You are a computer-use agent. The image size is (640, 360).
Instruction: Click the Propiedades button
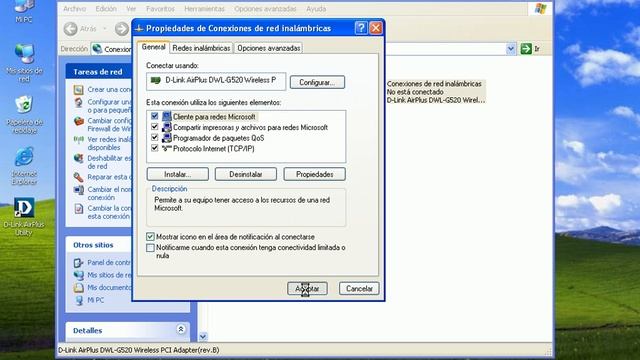314,174
